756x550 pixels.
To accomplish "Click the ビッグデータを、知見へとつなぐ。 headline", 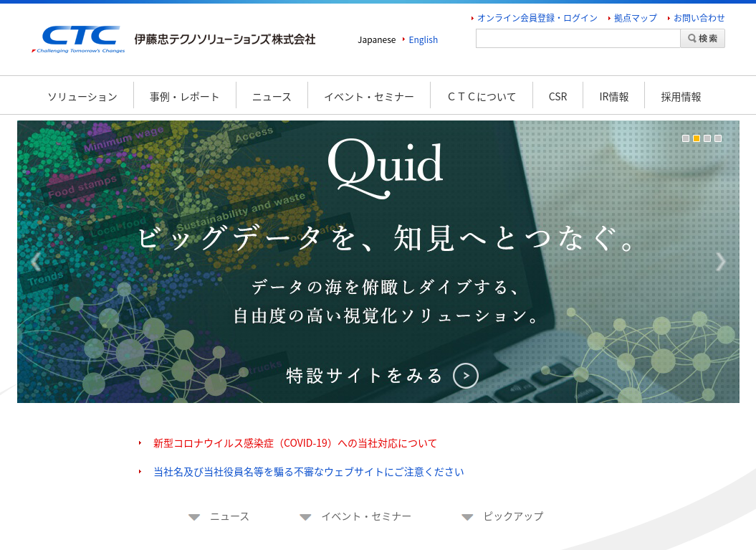I will pos(386,238).
